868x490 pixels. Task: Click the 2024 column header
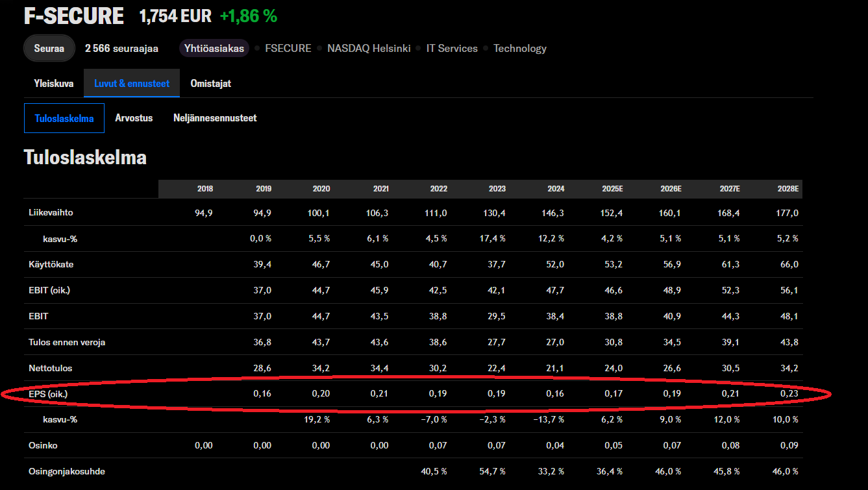click(x=556, y=189)
